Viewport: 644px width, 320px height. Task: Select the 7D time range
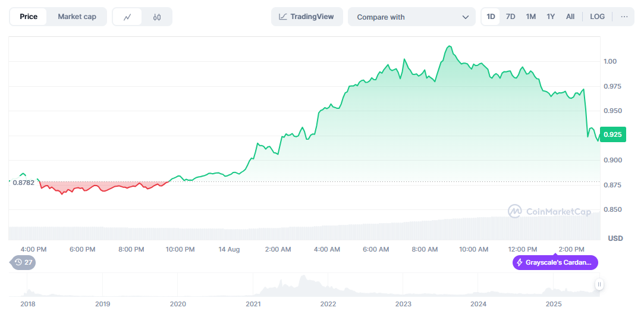pos(511,17)
